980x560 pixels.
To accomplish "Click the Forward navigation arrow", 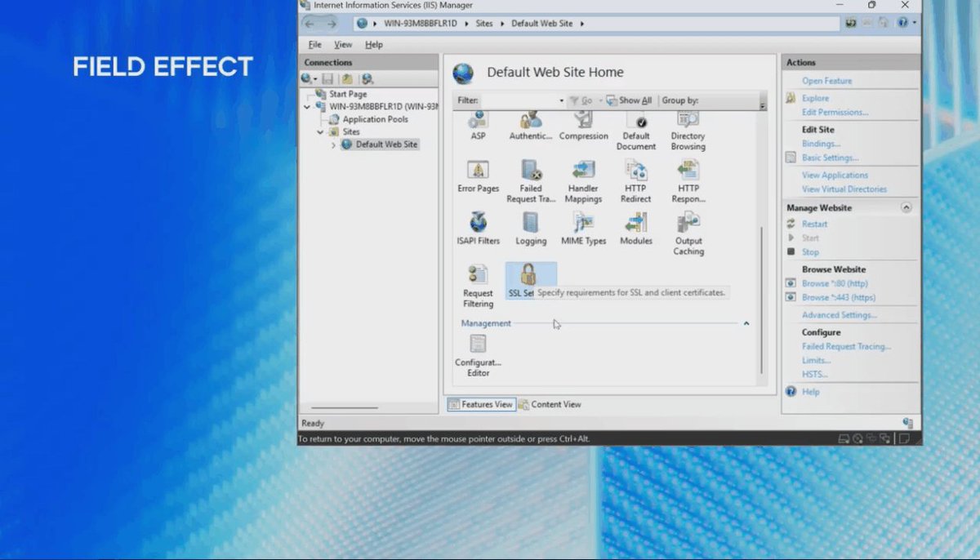I will click(333, 24).
